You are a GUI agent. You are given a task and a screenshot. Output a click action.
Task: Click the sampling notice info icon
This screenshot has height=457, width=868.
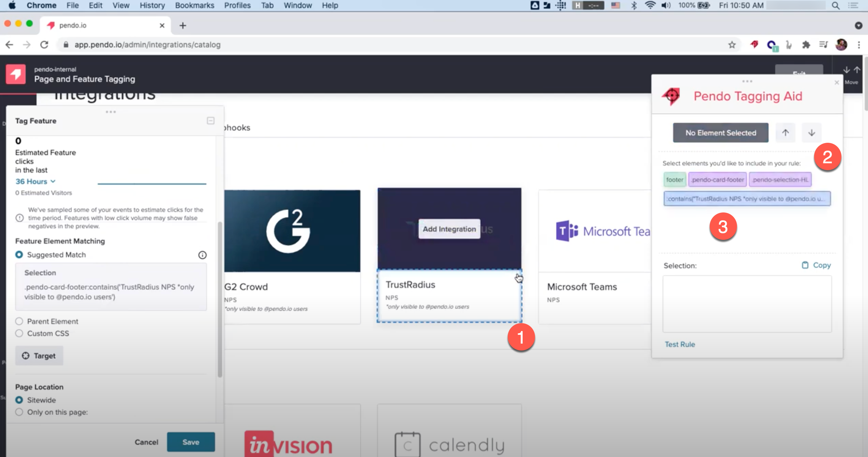[x=20, y=218]
